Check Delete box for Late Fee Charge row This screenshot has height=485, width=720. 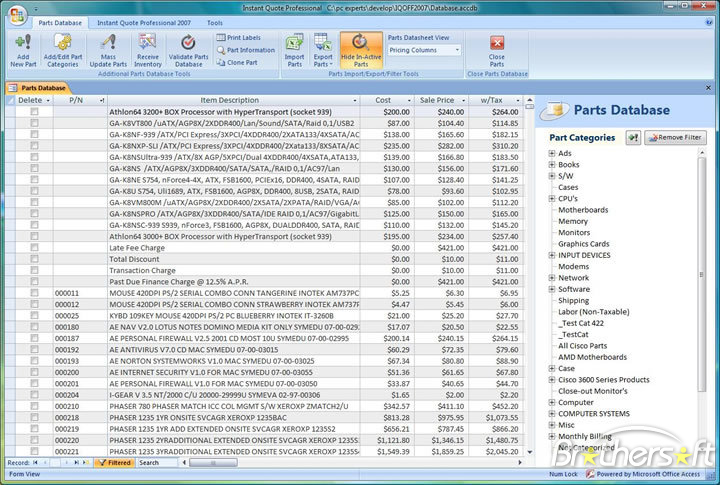[x=34, y=248]
